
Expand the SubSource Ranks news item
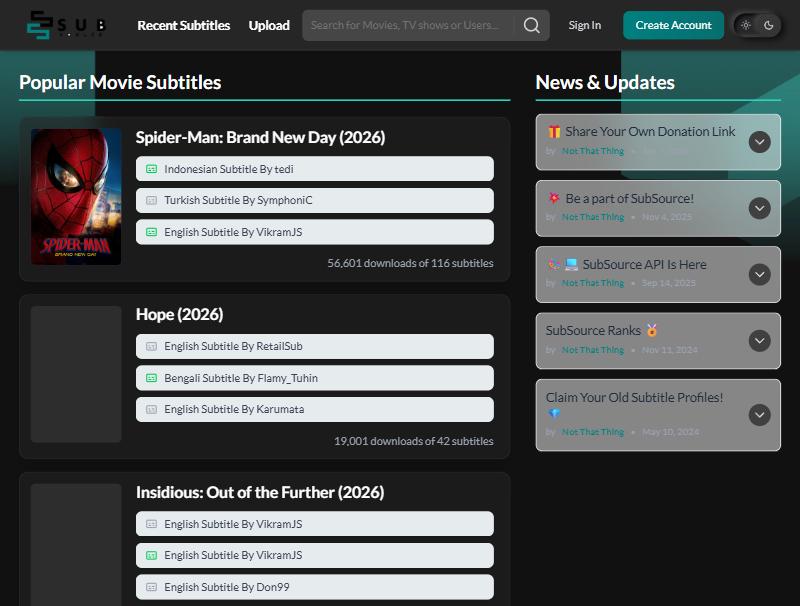pos(759,341)
